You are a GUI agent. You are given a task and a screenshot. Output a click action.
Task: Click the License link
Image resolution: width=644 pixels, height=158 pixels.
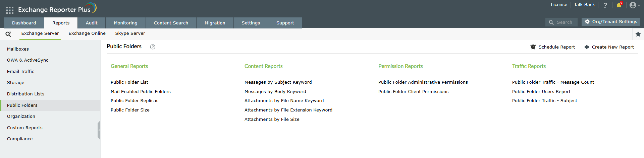click(x=559, y=5)
